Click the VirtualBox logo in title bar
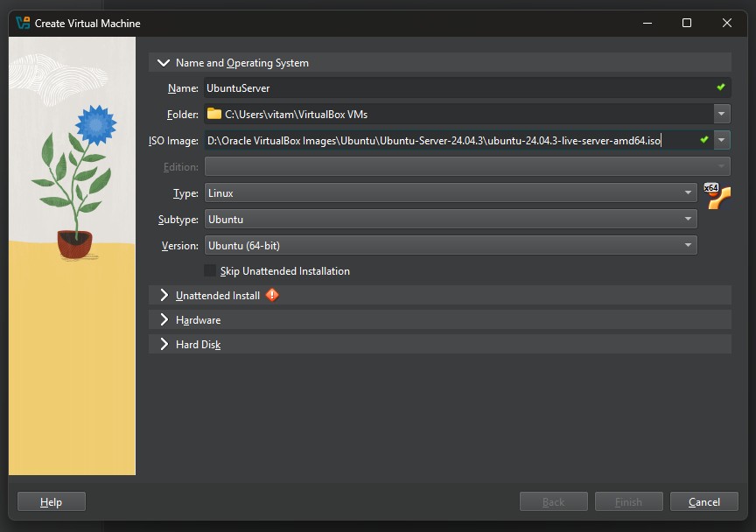 point(24,24)
